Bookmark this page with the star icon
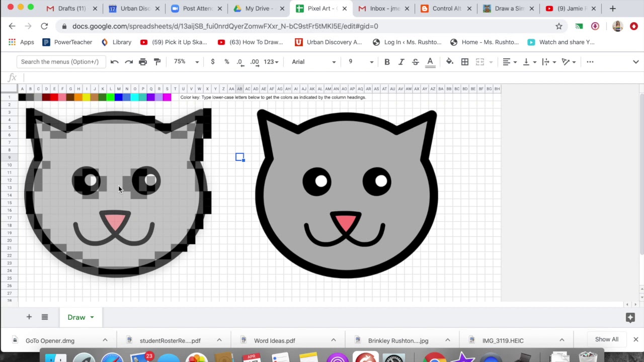 (x=559, y=26)
